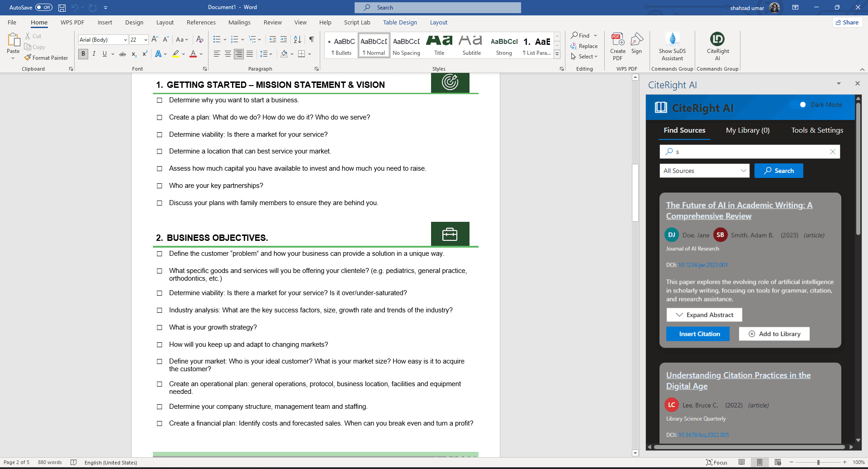Open the Insert ribbon tab
The width and height of the screenshot is (868, 469).
(104, 22)
